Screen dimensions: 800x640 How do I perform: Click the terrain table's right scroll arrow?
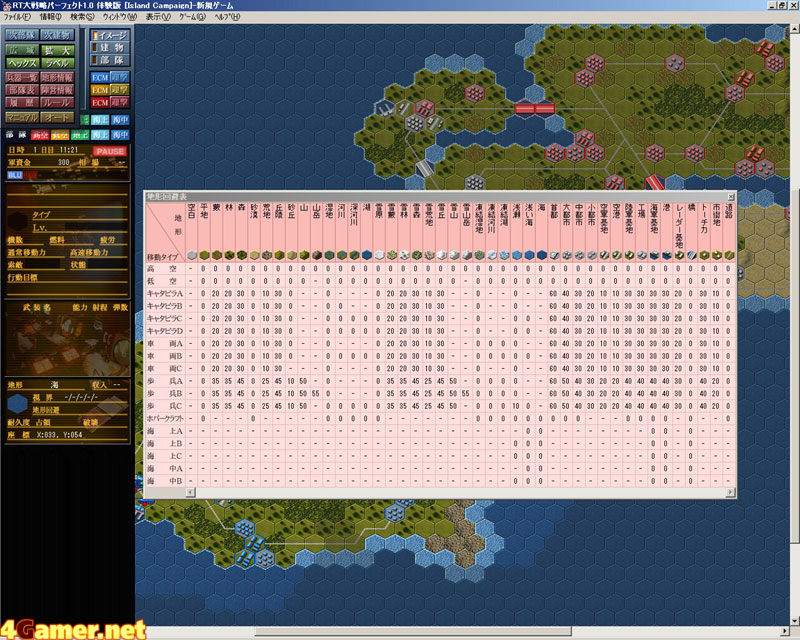coord(730,492)
